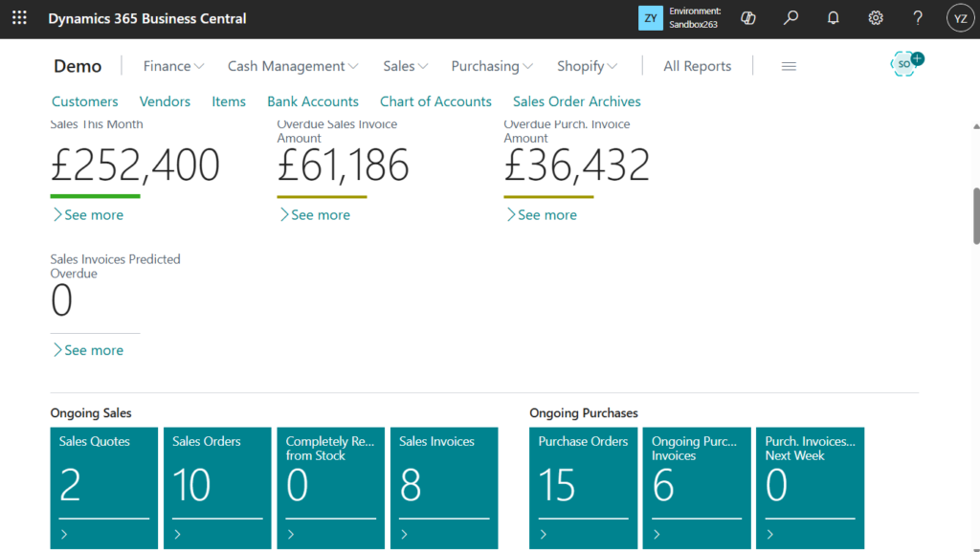Viewport: 980px width, 552px height.
Task: Click the hamburger more-menu icon
Action: pyautogui.click(x=789, y=66)
